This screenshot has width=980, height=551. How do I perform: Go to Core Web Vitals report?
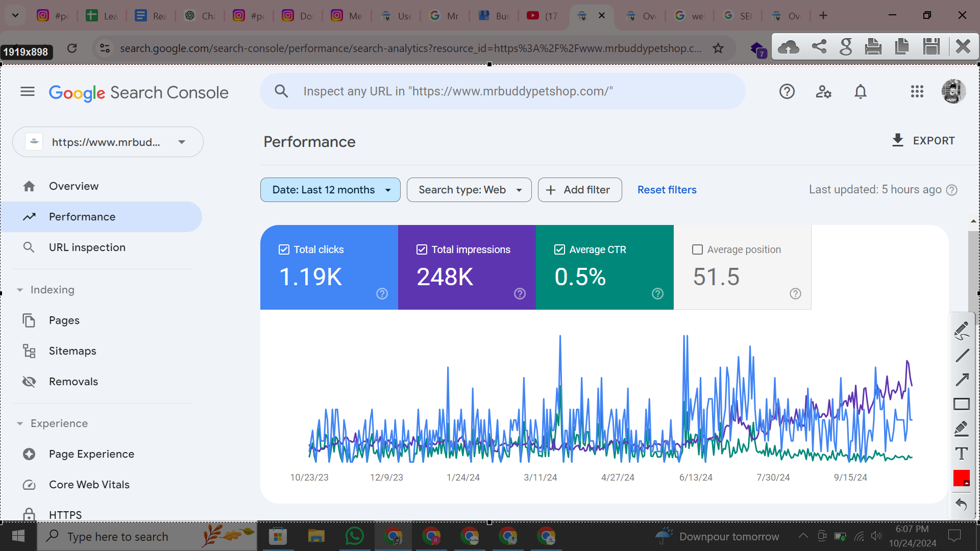click(89, 485)
